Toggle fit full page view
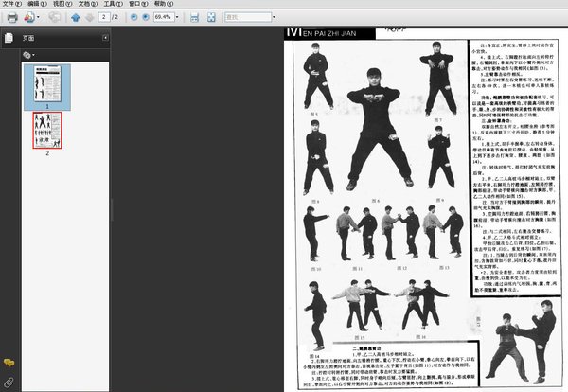Image resolution: width=568 pixels, height=392 pixels. coord(211,17)
